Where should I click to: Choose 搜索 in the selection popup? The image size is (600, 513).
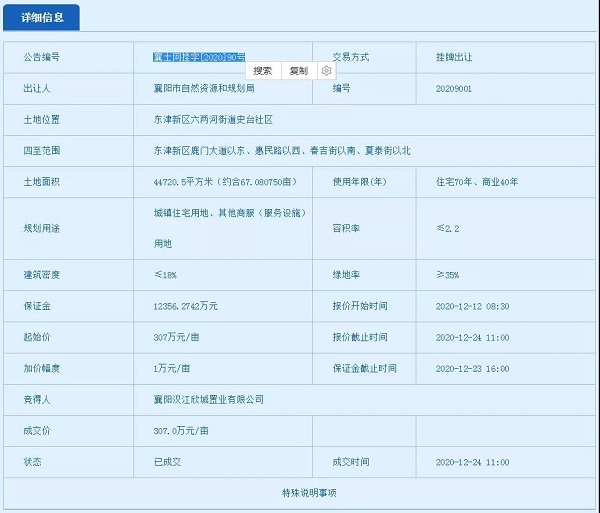[263, 71]
